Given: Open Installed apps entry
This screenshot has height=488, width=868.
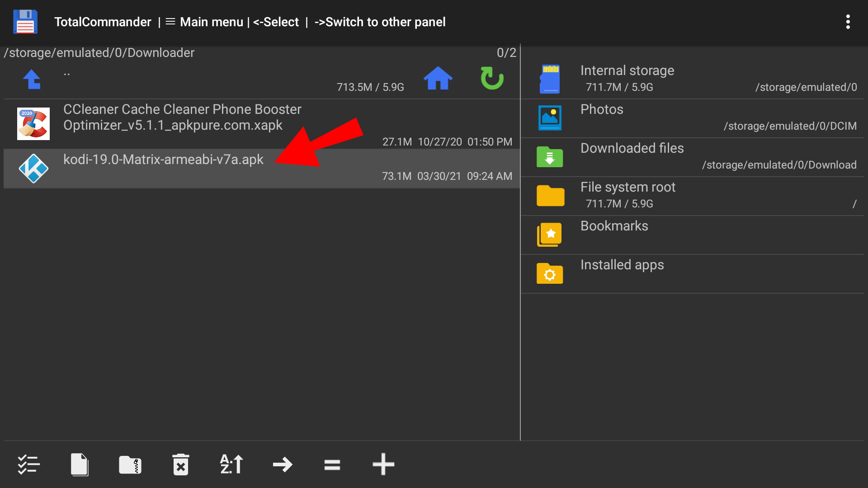Looking at the screenshot, I should click(622, 265).
